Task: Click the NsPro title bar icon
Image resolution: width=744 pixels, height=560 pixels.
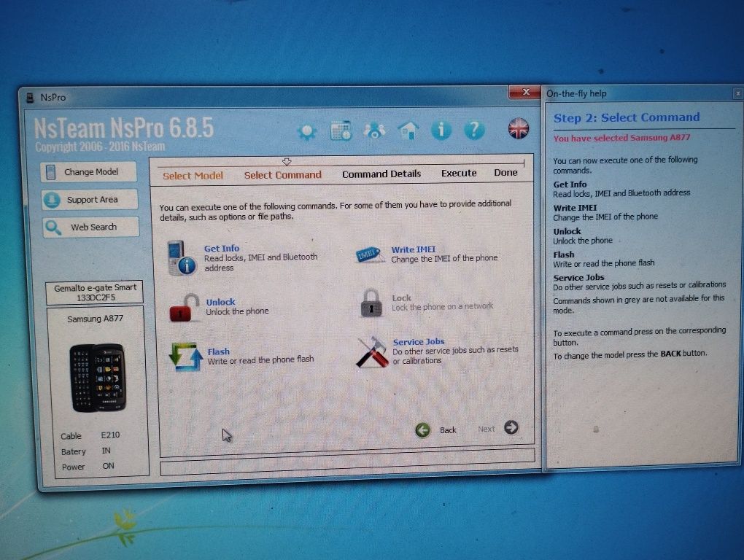Action: coord(30,98)
